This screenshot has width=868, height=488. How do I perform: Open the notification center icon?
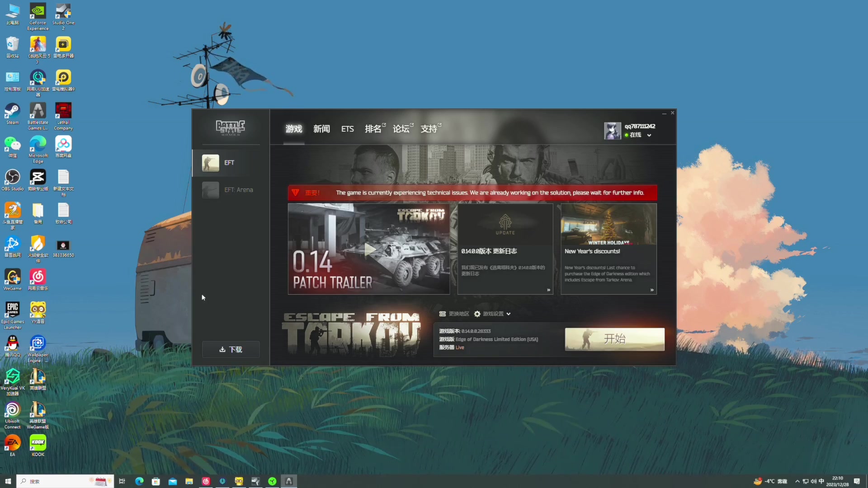[857, 481]
